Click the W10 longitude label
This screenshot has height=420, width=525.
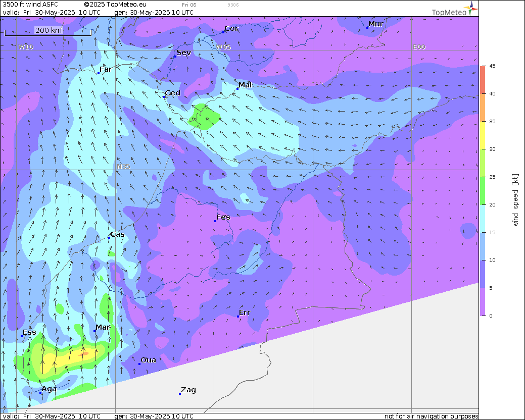26,47
